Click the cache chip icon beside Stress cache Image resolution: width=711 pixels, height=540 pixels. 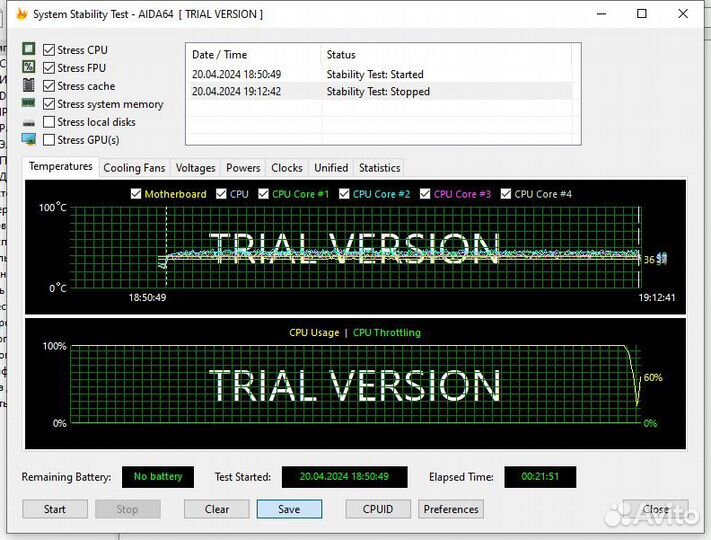pyautogui.click(x=29, y=85)
